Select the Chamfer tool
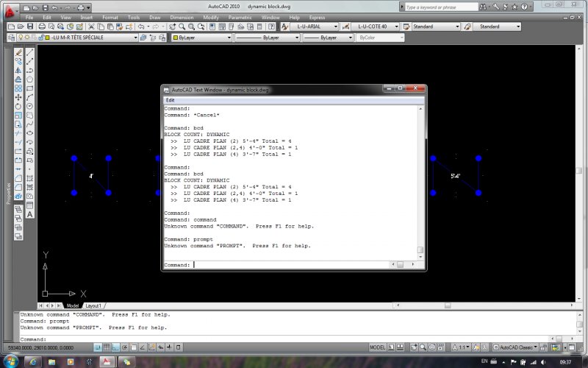The height and width of the screenshot is (368, 588). point(18,178)
